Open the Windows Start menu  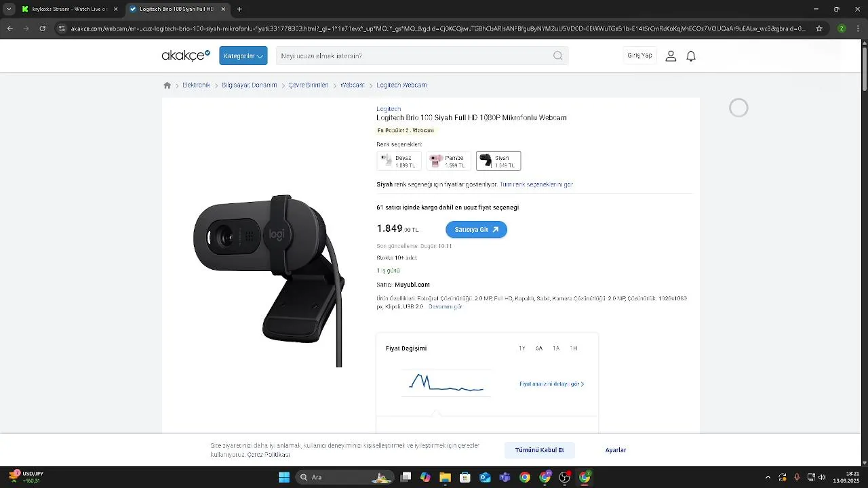point(284,477)
